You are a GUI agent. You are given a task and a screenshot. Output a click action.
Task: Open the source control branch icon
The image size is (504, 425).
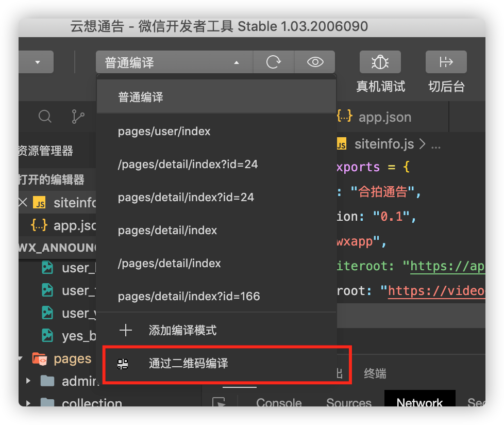[x=78, y=117]
